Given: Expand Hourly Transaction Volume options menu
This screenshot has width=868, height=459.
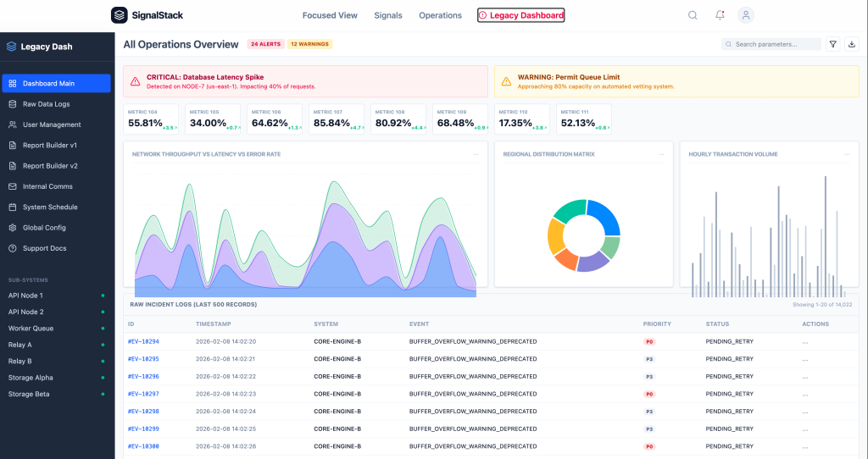Looking at the screenshot, I should pyautogui.click(x=845, y=154).
